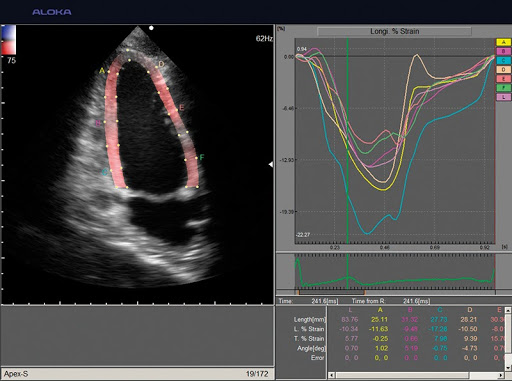Click the 0.23 time axis tick label
The width and height of the screenshot is (512, 381).
(x=334, y=247)
